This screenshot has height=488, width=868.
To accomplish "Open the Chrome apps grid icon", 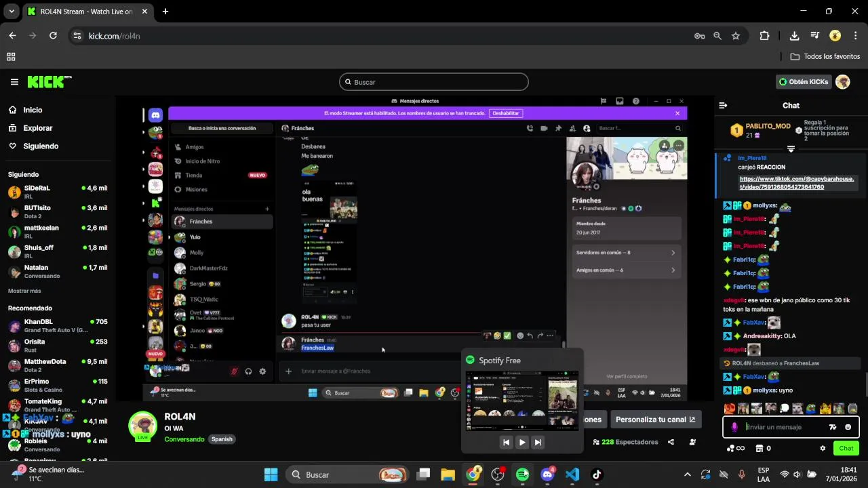I will click(11, 57).
